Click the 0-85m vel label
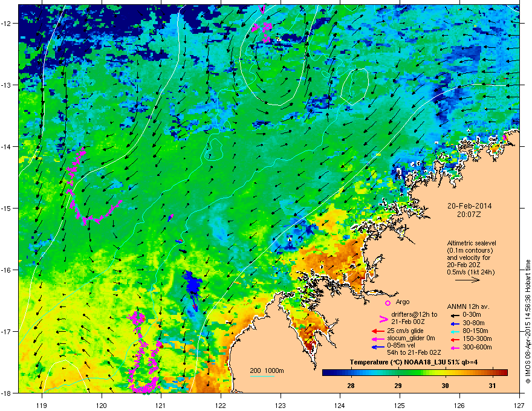Image resolution: width=532 pixels, height=411 pixels. coord(401,346)
